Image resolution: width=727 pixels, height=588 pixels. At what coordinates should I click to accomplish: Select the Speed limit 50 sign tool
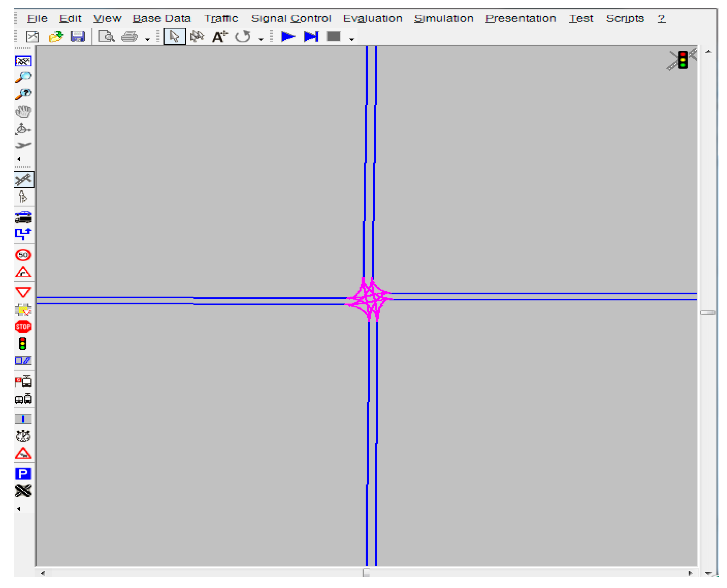pyautogui.click(x=23, y=255)
